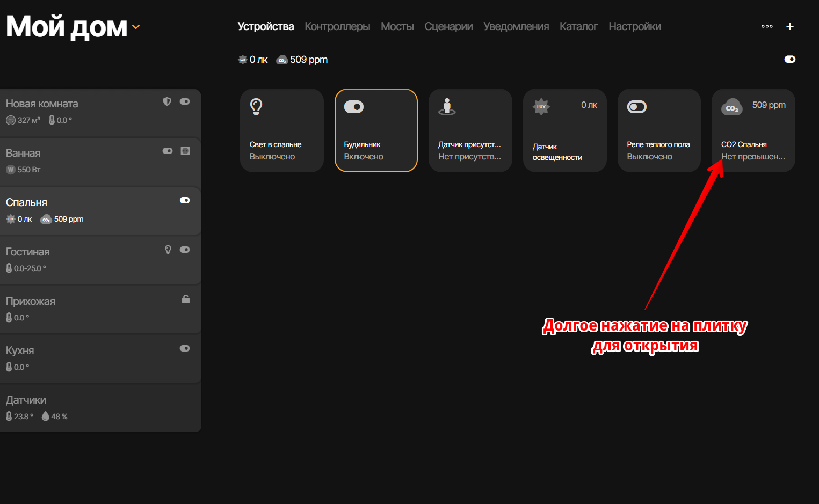
Task: Click the 509 ppm indicator under tabs
Action: (302, 60)
